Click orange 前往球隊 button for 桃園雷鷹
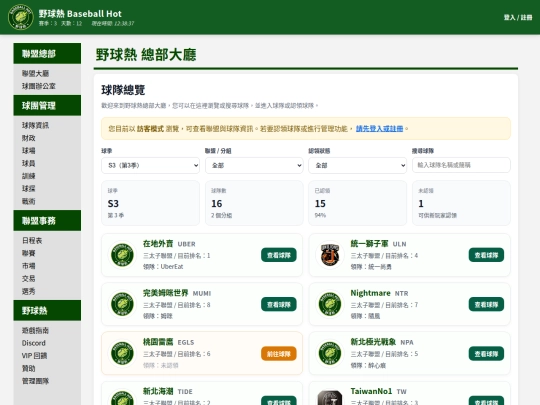This screenshot has height=405, width=540. pos(279,354)
